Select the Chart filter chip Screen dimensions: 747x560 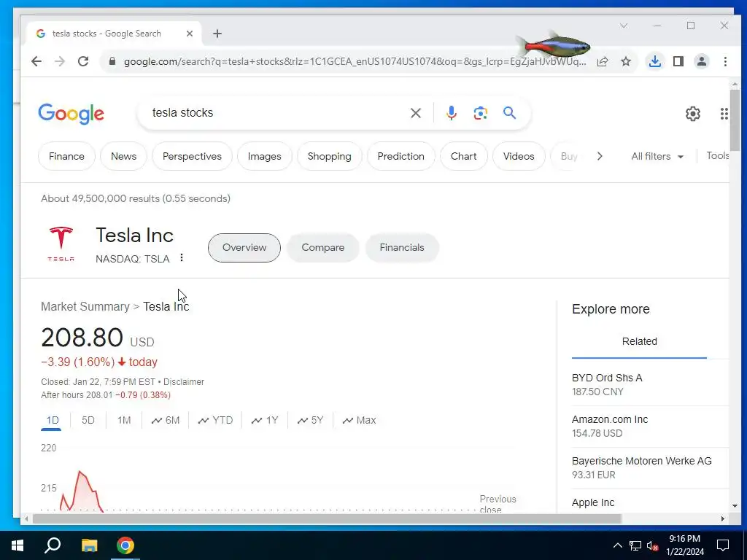(x=463, y=156)
